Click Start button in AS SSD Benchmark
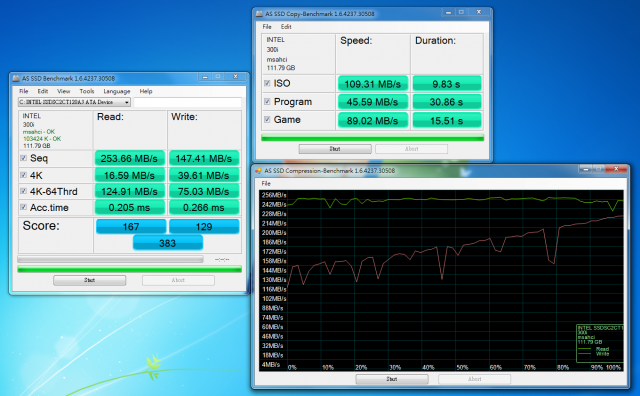Screen dimensions: 640x396 click(89, 280)
